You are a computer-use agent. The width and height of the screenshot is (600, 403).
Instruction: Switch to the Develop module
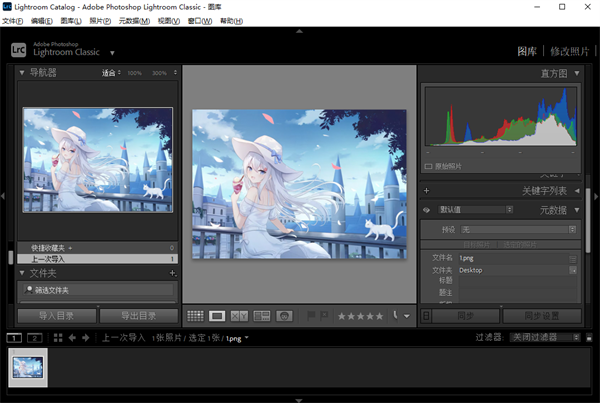coord(568,50)
